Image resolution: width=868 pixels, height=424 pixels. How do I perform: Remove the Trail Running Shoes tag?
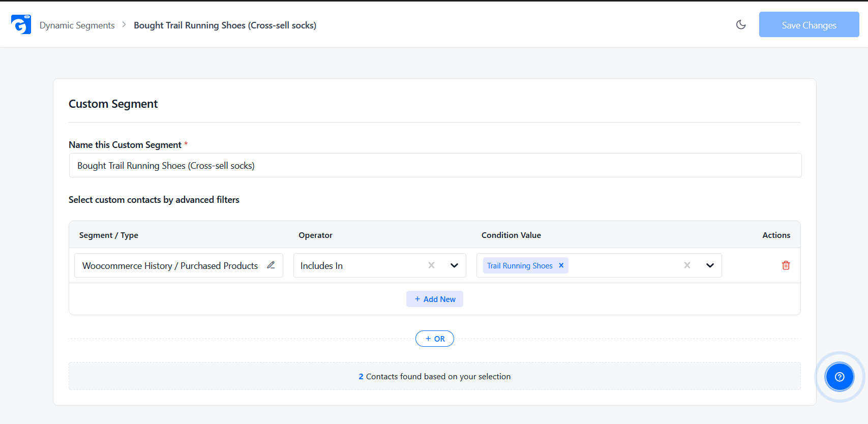pyautogui.click(x=561, y=265)
